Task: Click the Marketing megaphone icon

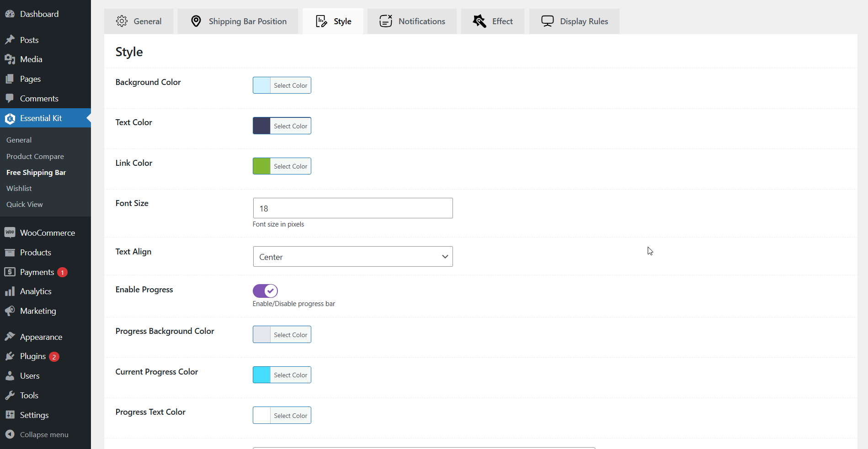Action: (10, 311)
